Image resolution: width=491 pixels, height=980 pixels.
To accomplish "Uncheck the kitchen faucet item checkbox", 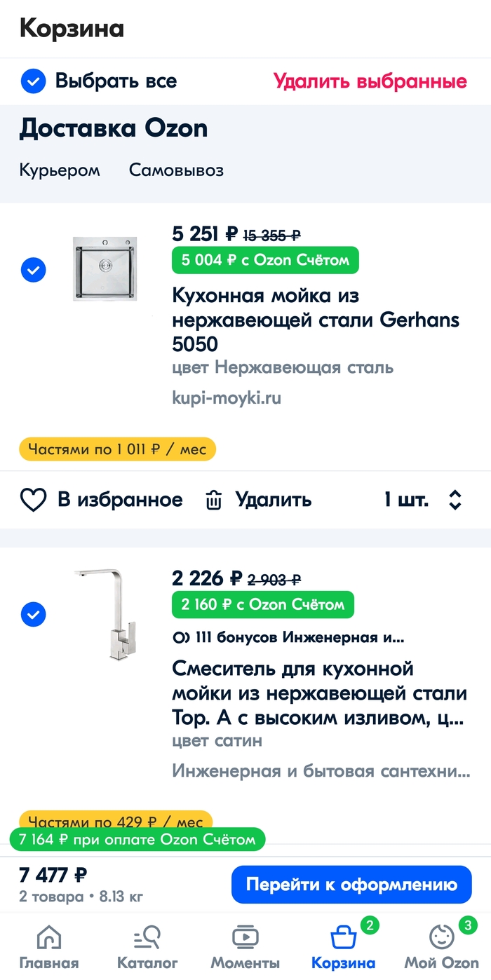I will 33,615.
